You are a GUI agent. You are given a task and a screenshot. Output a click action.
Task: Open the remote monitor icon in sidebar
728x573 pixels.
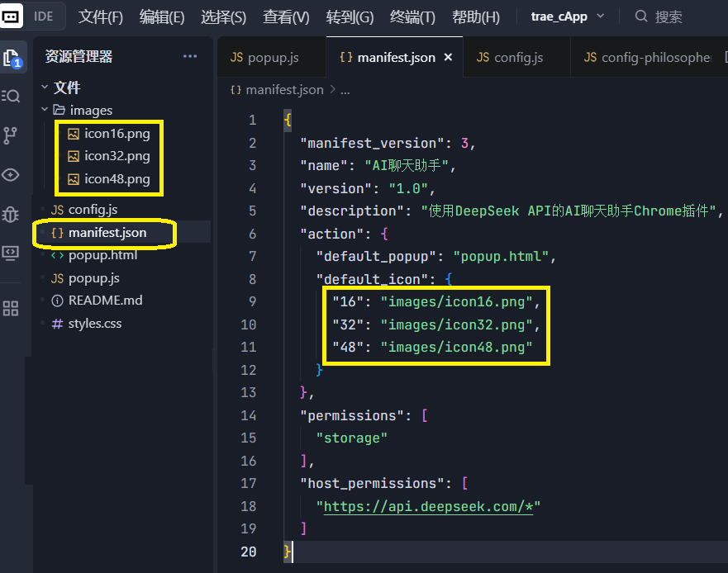click(x=11, y=253)
